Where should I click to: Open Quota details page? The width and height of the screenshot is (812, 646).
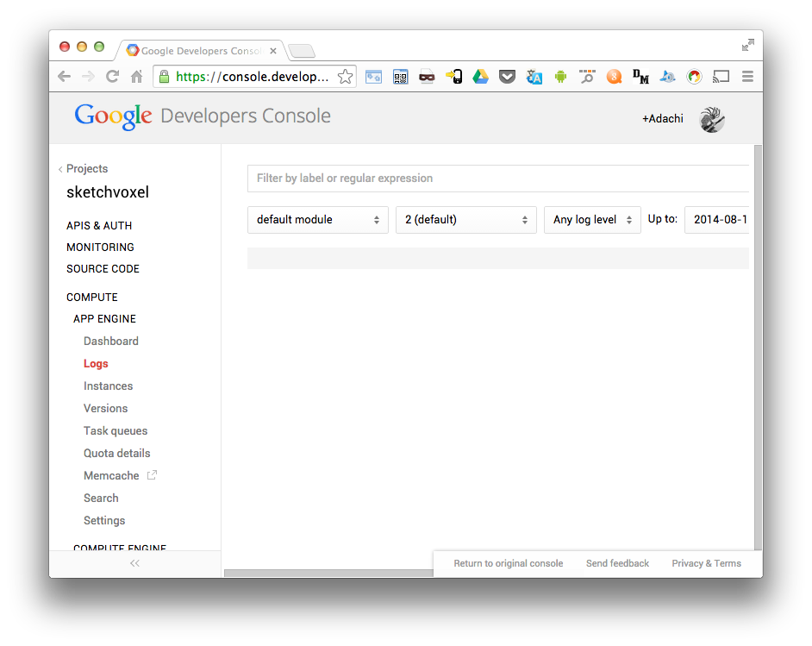(116, 454)
